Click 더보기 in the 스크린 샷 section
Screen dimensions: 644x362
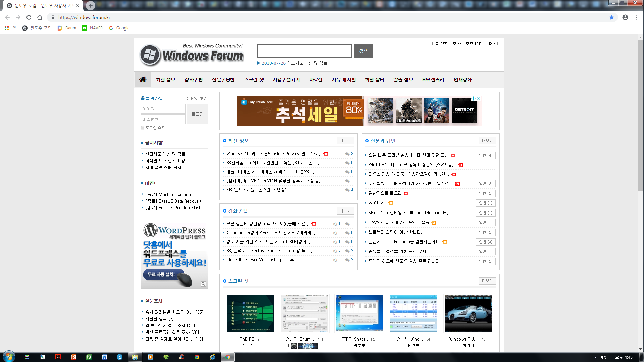pos(487,281)
